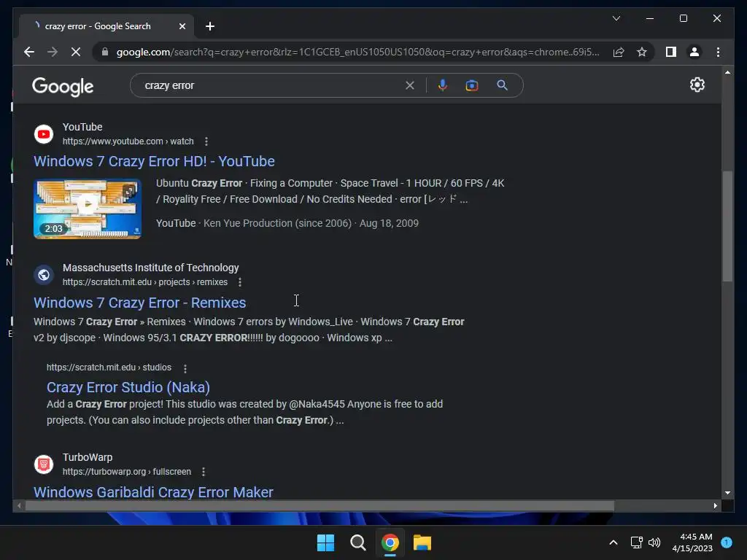Open the tab search dropdown
This screenshot has height=560, width=747.
pyautogui.click(x=616, y=18)
